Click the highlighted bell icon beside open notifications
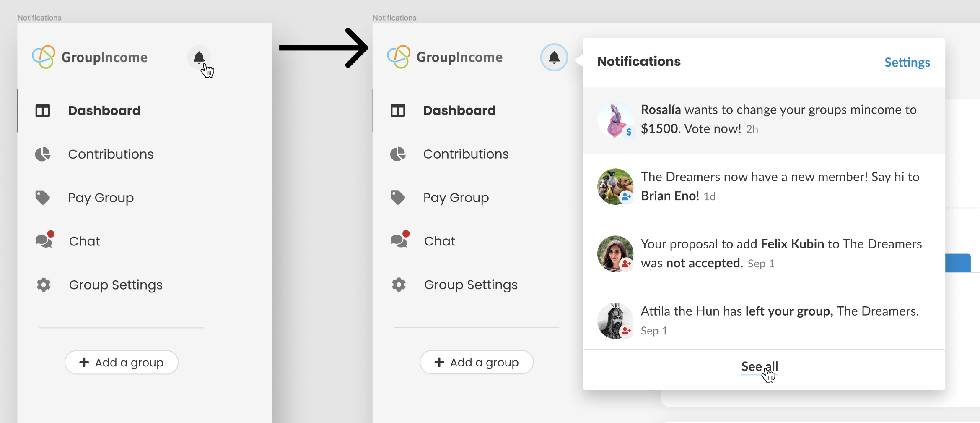This screenshot has height=423, width=980. click(x=554, y=57)
